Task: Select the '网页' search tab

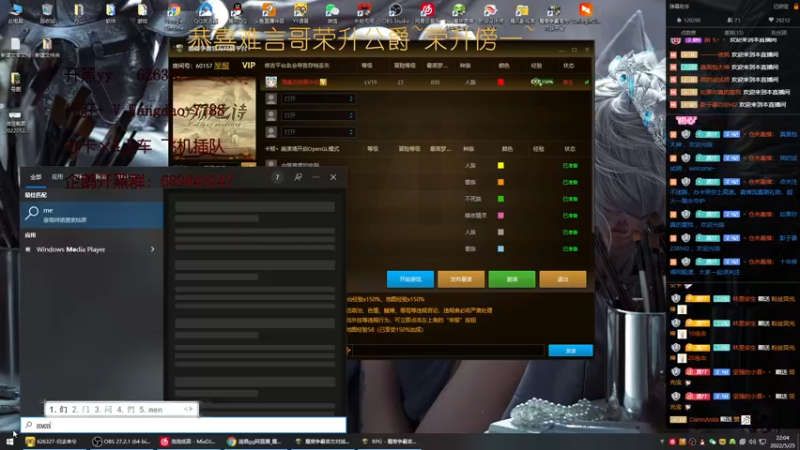Action: [101, 177]
